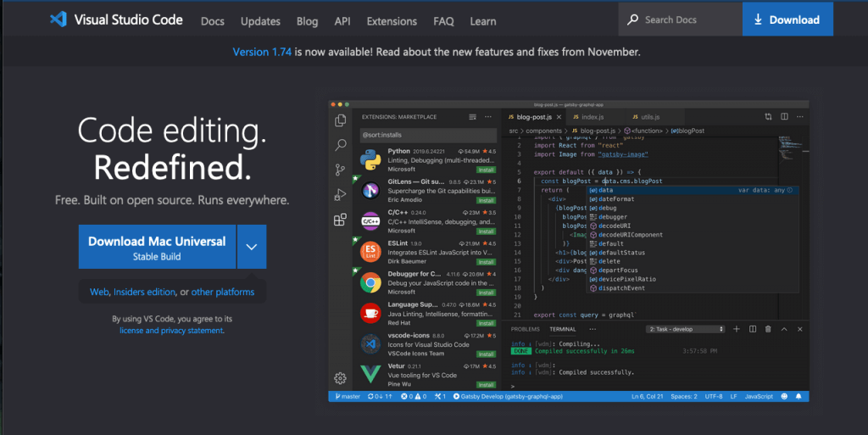
Task: Click the split terminal icon
Action: (753, 329)
